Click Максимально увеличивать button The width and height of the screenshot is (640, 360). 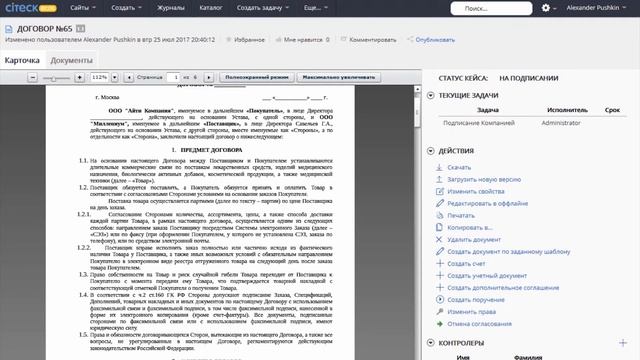(339, 78)
